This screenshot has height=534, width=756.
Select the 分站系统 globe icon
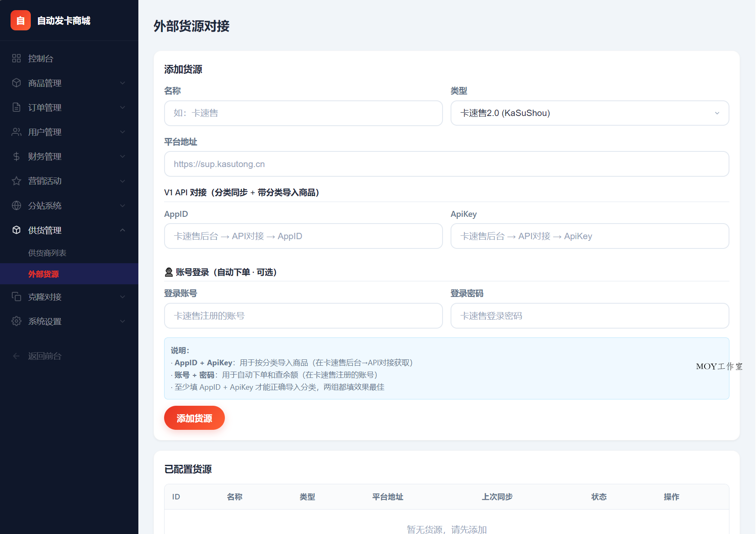click(16, 205)
